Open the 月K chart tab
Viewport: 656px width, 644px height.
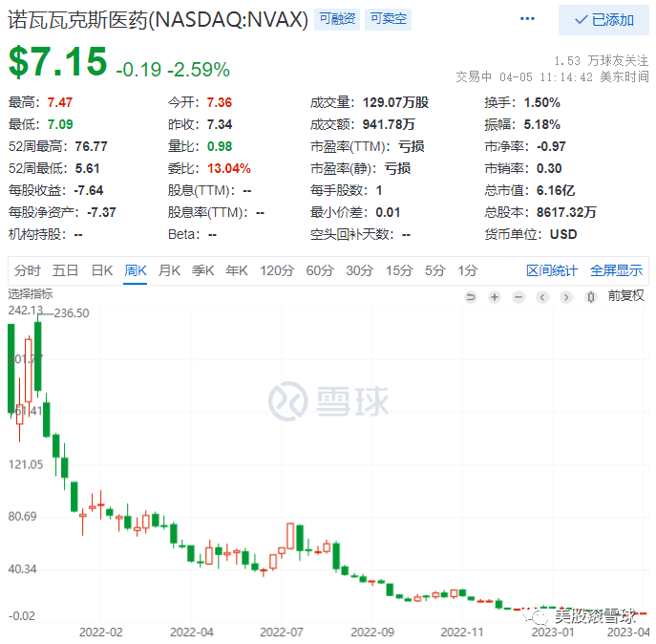coord(169,270)
